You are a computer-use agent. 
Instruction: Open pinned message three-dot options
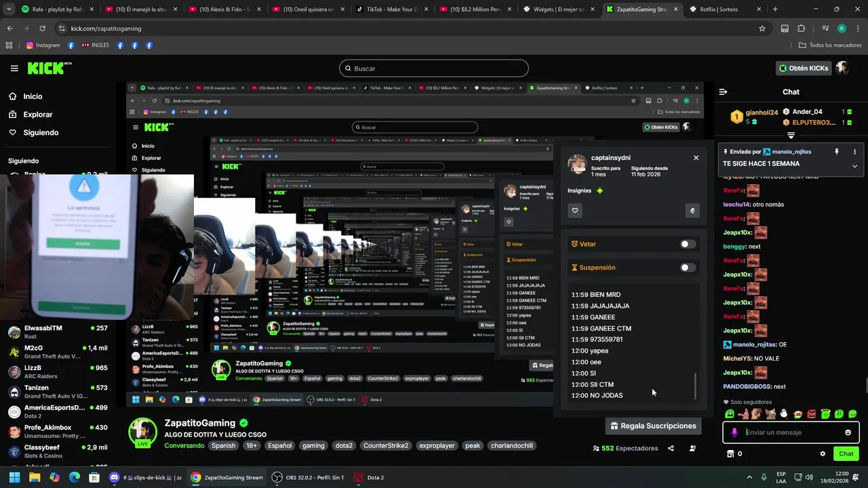tap(854, 152)
